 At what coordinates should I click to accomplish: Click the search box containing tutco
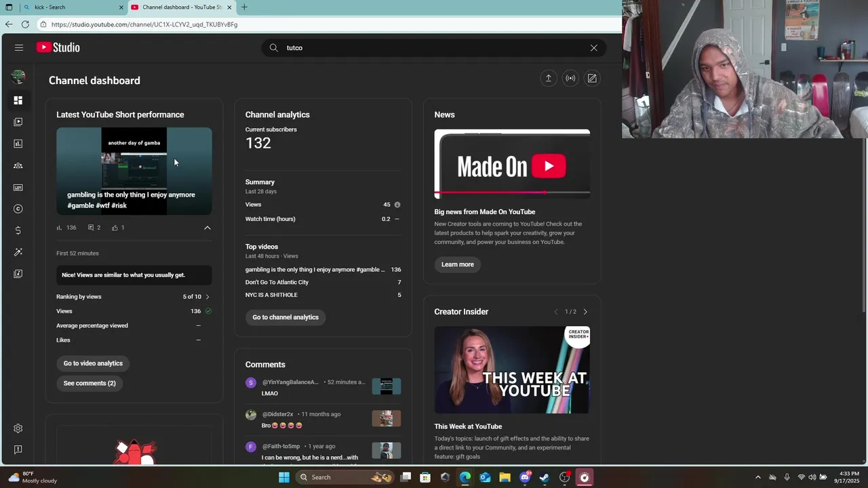(434, 47)
